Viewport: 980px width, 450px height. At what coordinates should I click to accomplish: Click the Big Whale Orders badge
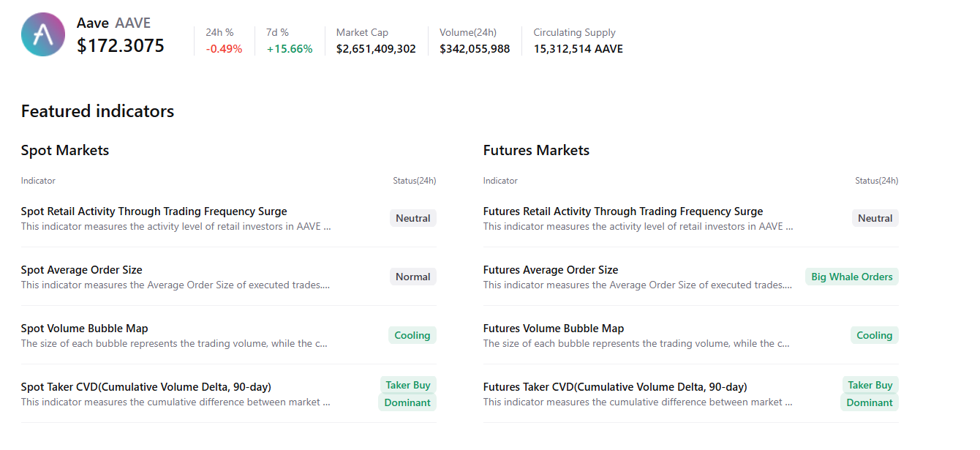(851, 276)
